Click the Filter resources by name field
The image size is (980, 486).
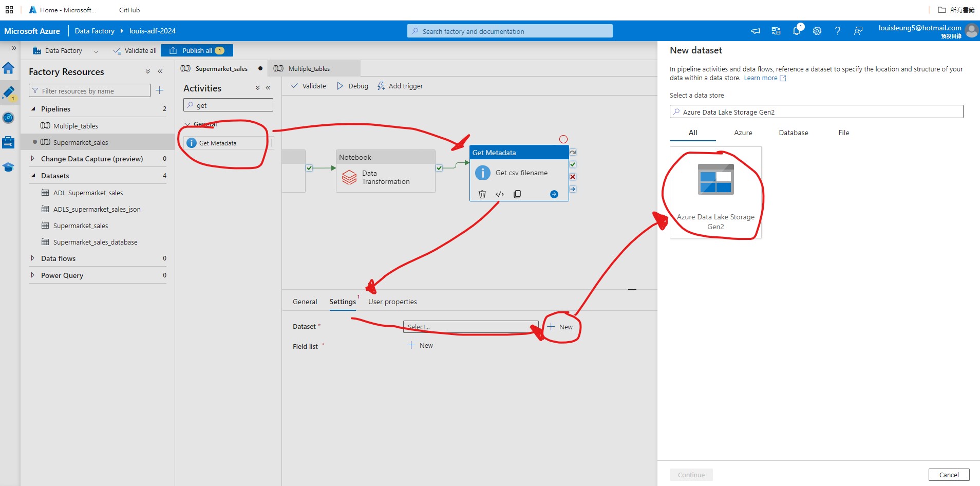(x=90, y=90)
